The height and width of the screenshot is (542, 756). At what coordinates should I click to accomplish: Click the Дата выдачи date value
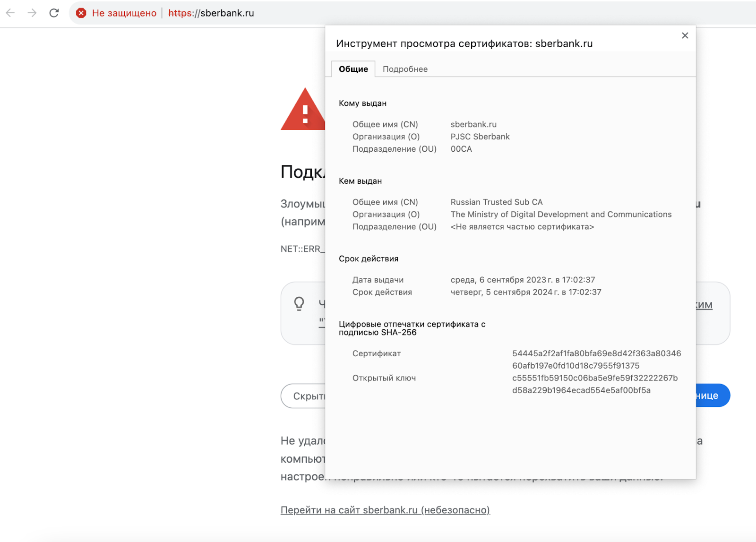(x=522, y=280)
